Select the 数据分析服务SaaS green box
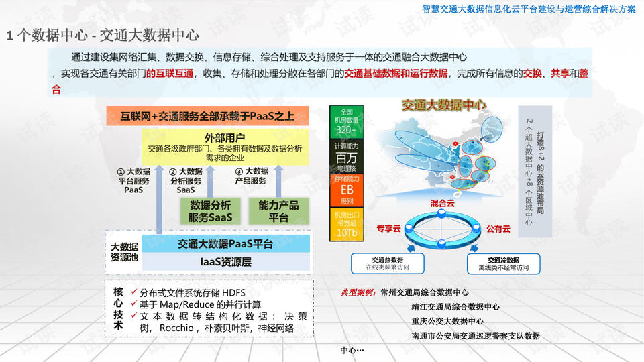This screenshot has height=362, width=644. (x=209, y=211)
